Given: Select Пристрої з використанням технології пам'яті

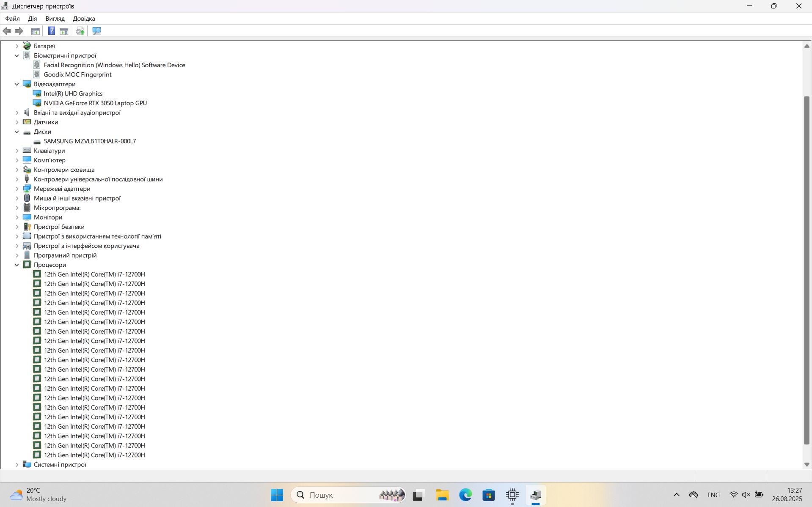Looking at the screenshot, I should [97, 236].
